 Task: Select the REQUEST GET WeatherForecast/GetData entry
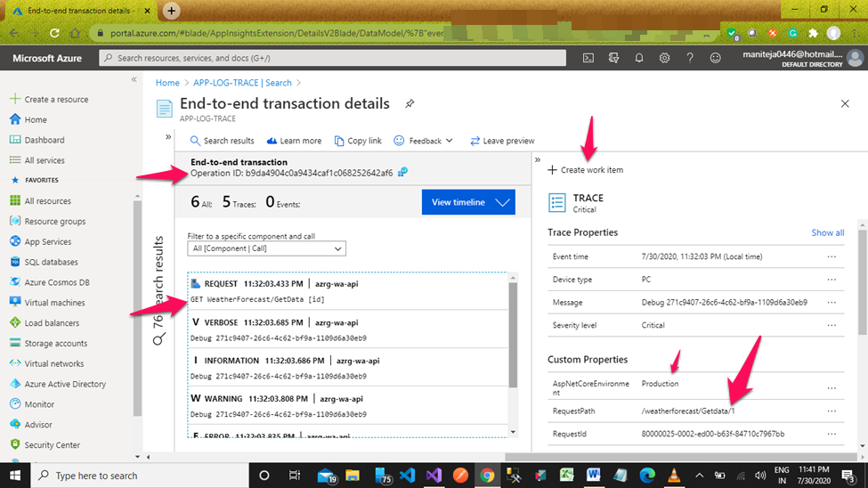347,291
